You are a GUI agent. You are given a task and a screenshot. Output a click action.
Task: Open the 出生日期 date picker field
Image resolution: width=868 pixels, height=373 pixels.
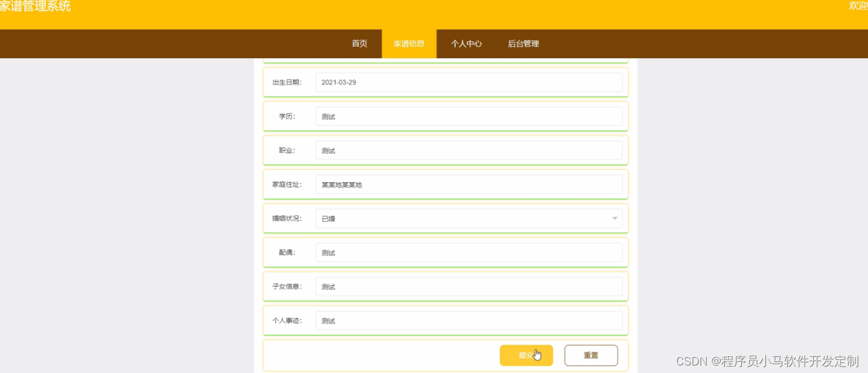click(x=470, y=82)
